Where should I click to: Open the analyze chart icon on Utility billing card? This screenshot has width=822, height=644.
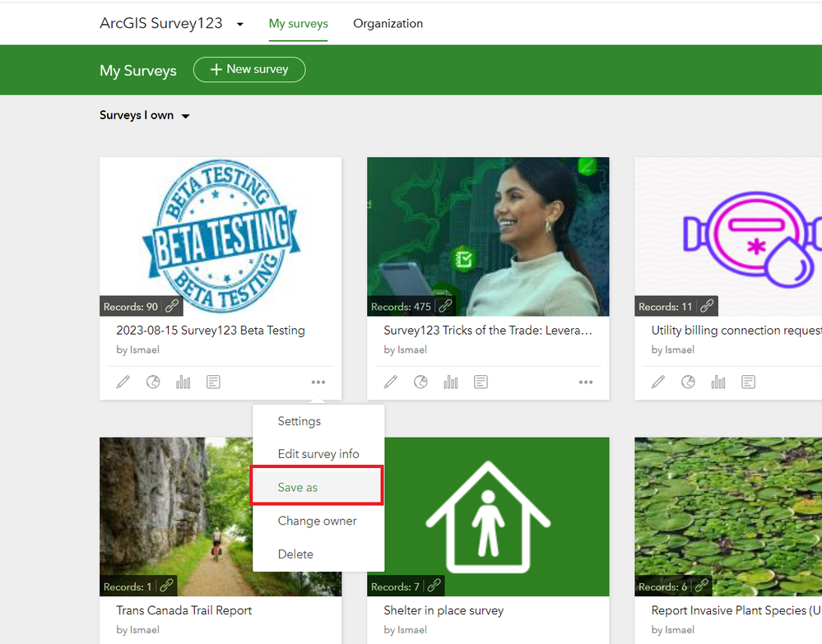coord(718,382)
